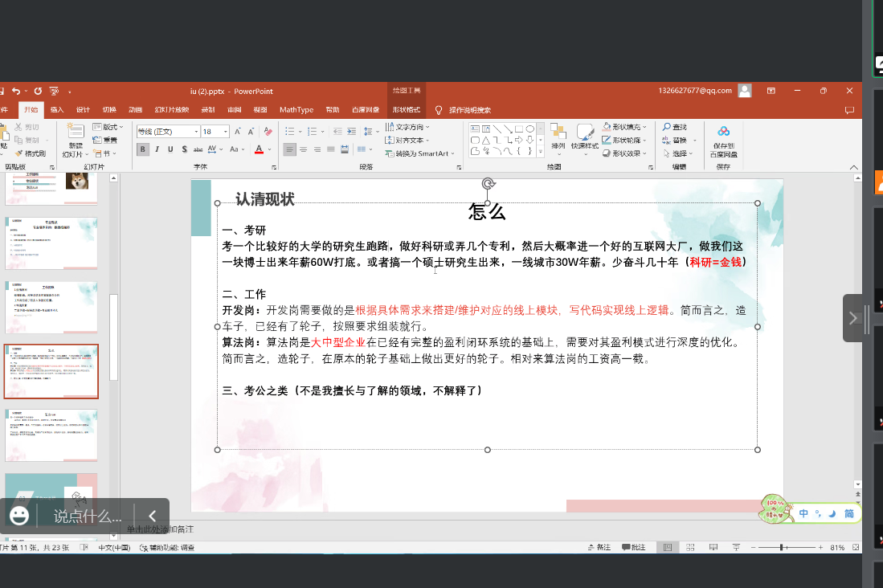Open the font name dropdown
Screen dimensions: 883x588
pyautogui.click(x=195, y=132)
